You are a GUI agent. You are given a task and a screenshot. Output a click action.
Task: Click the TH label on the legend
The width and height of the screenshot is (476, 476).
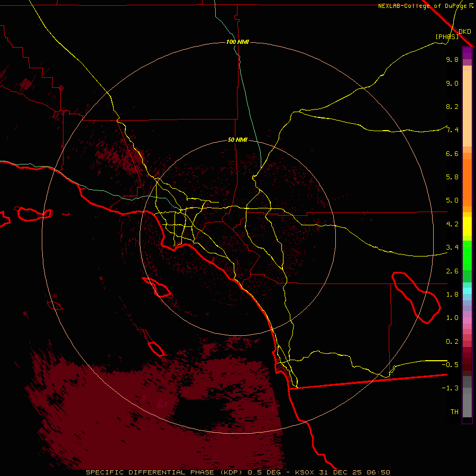(x=454, y=411)
